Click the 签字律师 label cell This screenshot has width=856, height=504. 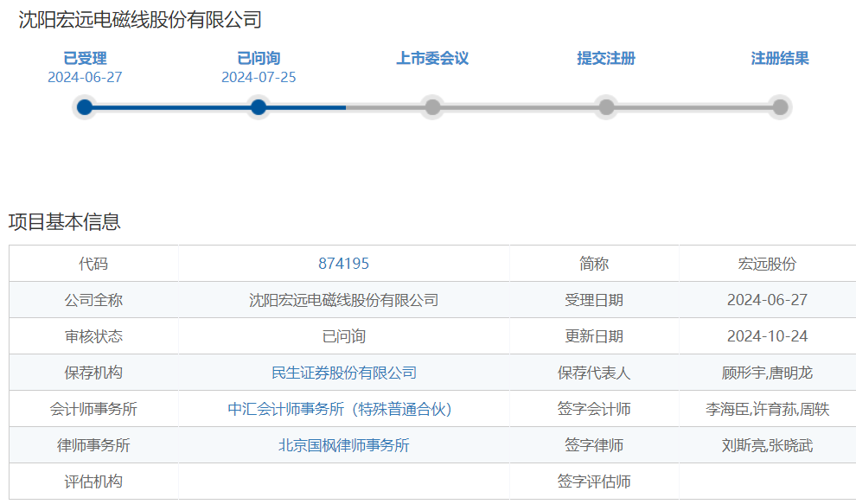(x=594, y=445)
